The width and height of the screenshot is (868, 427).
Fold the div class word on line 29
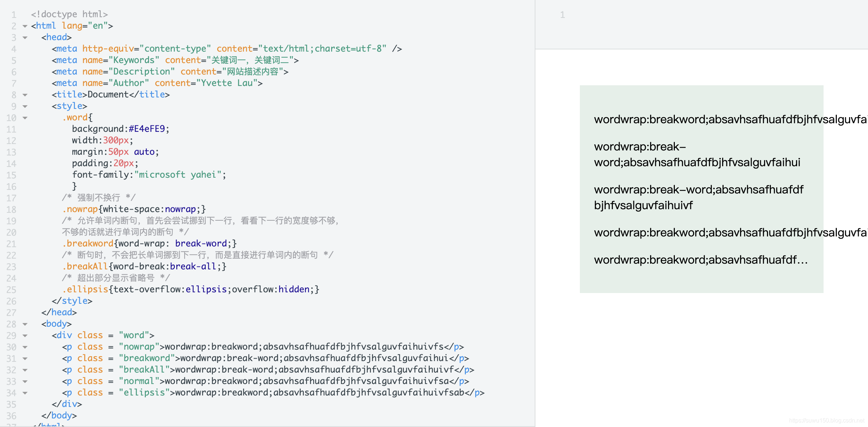(x=25, y=336)
